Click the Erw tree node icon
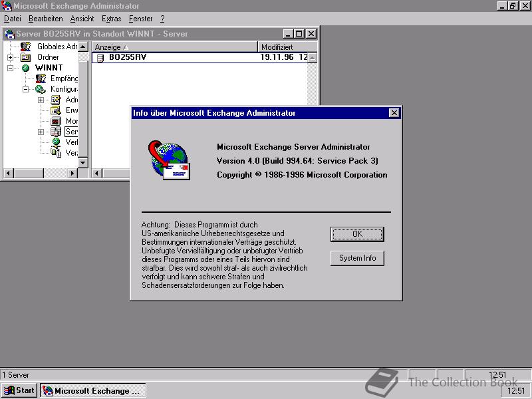Viewport: 532px width, 399px height. [56, 110]
